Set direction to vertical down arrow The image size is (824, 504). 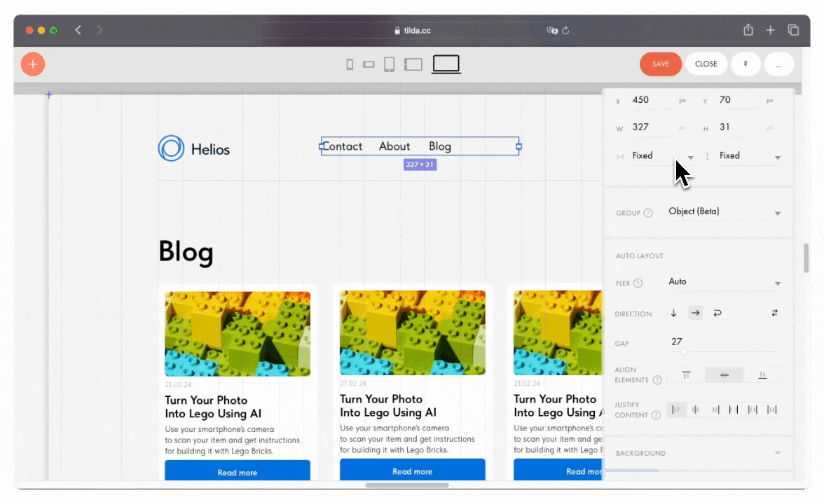tap(674, 313)
